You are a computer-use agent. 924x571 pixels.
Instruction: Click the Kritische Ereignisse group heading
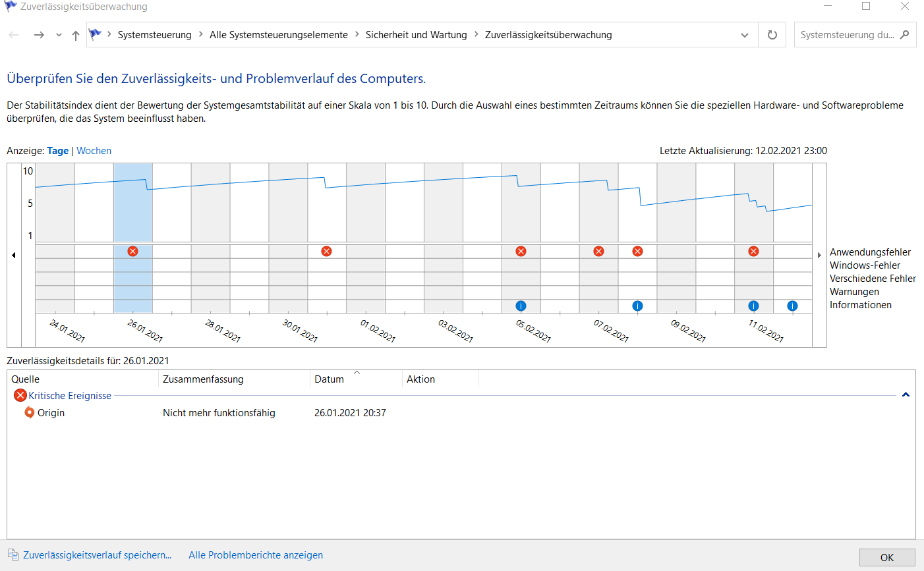[70, 396]
